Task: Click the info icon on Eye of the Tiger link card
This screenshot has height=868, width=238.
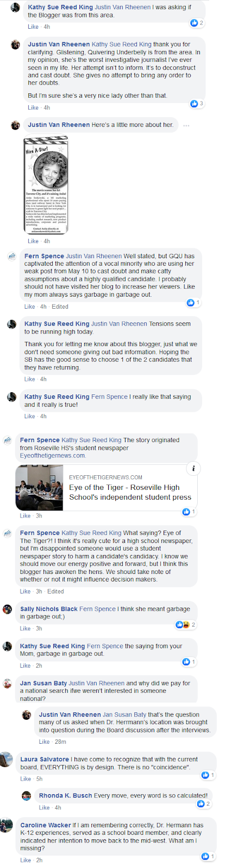Action: click(x=193, y=468)
